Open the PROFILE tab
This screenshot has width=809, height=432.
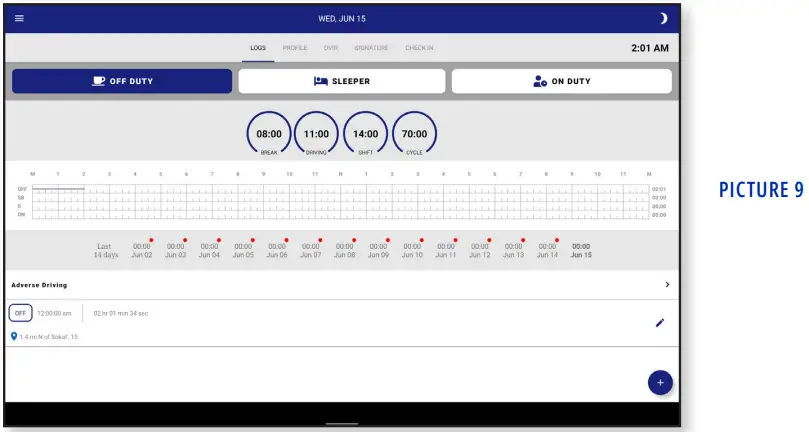click(295, 48)
